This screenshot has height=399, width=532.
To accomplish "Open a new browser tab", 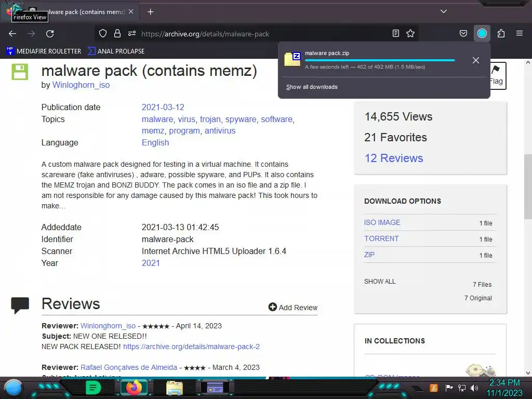I will tap(150, 12).
